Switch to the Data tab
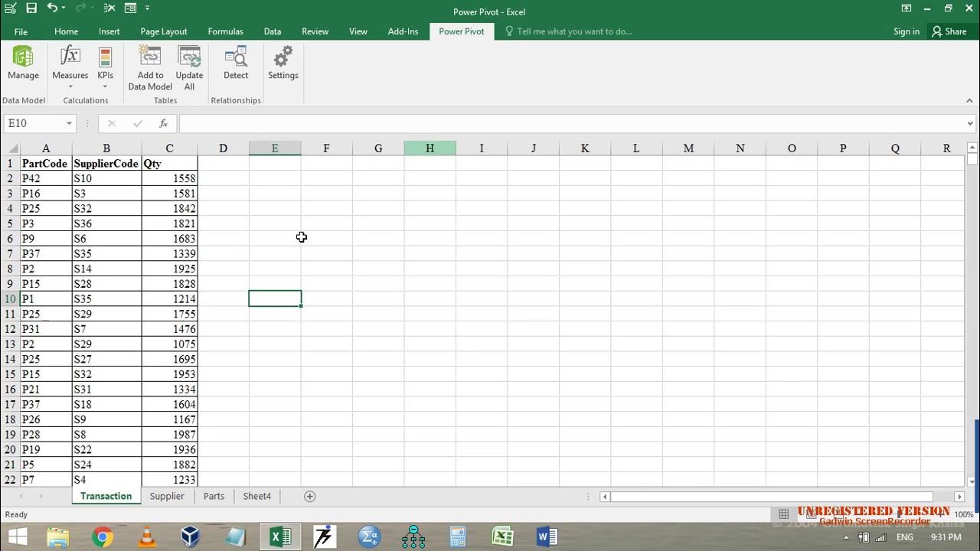This screenshot has width=980, height=551. pos(273,31)
